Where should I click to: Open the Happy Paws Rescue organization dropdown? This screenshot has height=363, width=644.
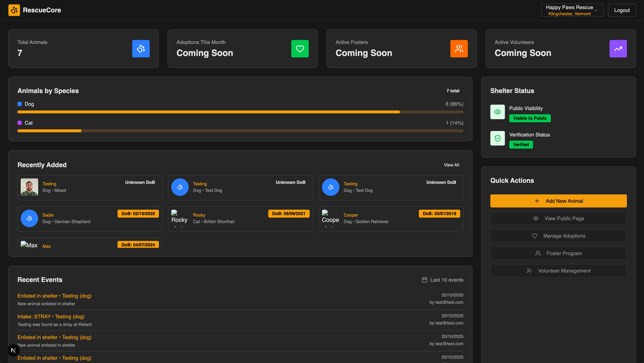[572, 10]
